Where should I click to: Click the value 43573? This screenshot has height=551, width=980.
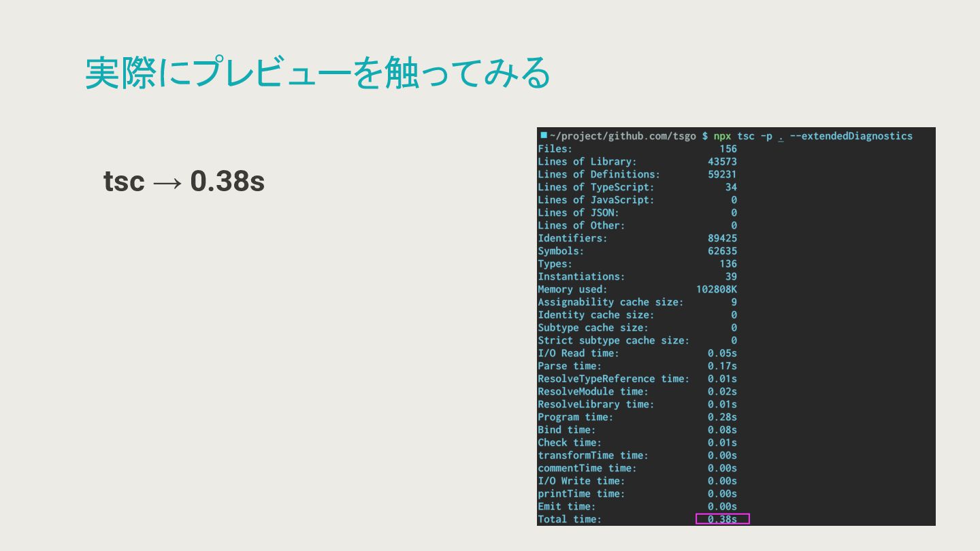pos(722,162)
